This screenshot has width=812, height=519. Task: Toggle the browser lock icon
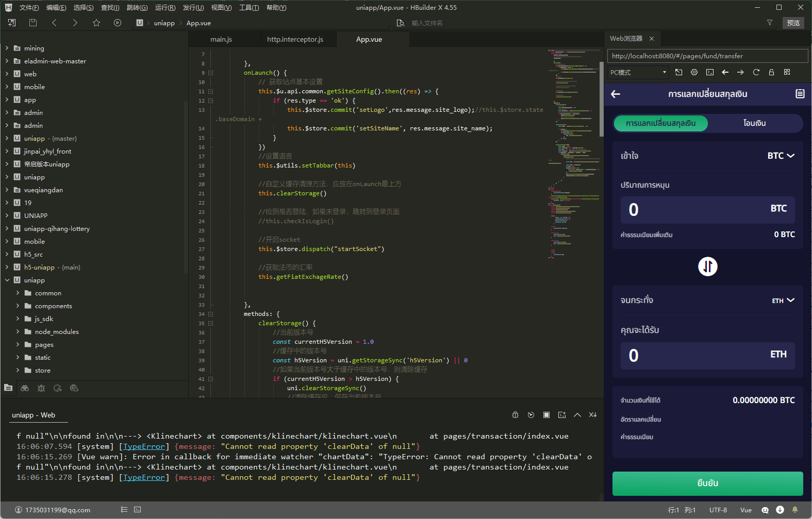pos(771,72)
